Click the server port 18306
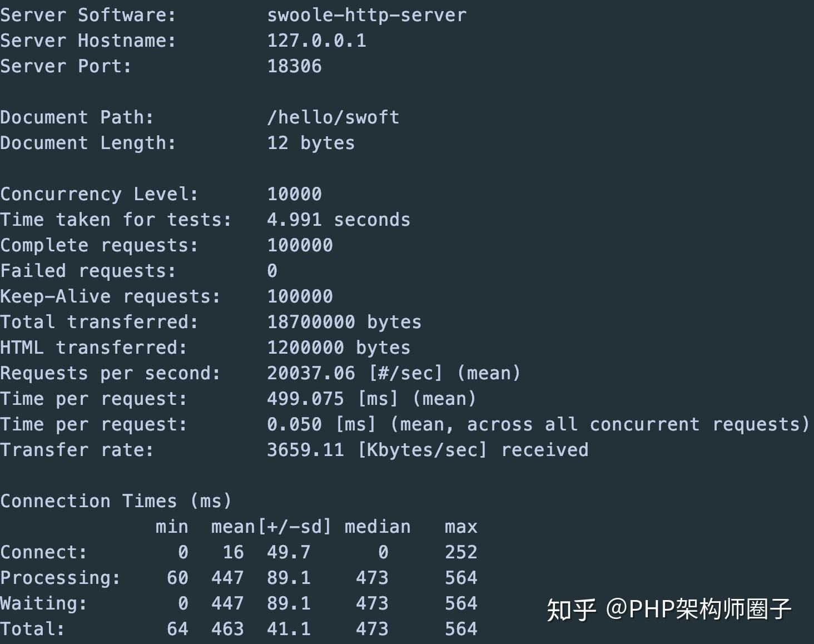Screen dimensions: 814x644 point(295,66)
